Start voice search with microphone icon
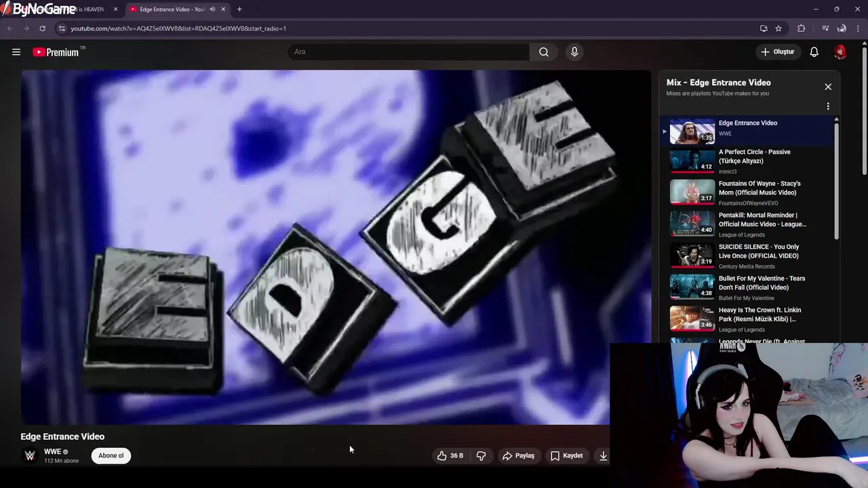Screen dimensions: 868x488 [574, 52]
